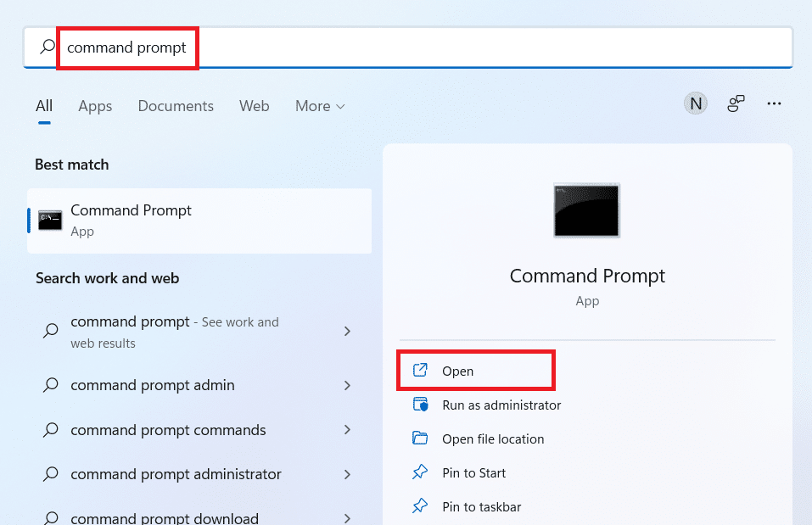This screenshot has width=812, height=525.
Task: Click the search magnifier icon in search box
Action: coord(48,47)
